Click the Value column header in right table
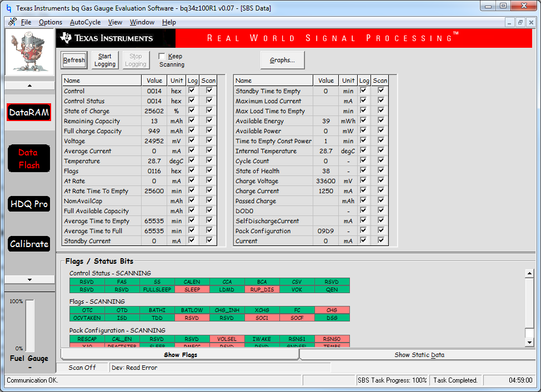Viewport: 541px width, 392px height. 325,81
